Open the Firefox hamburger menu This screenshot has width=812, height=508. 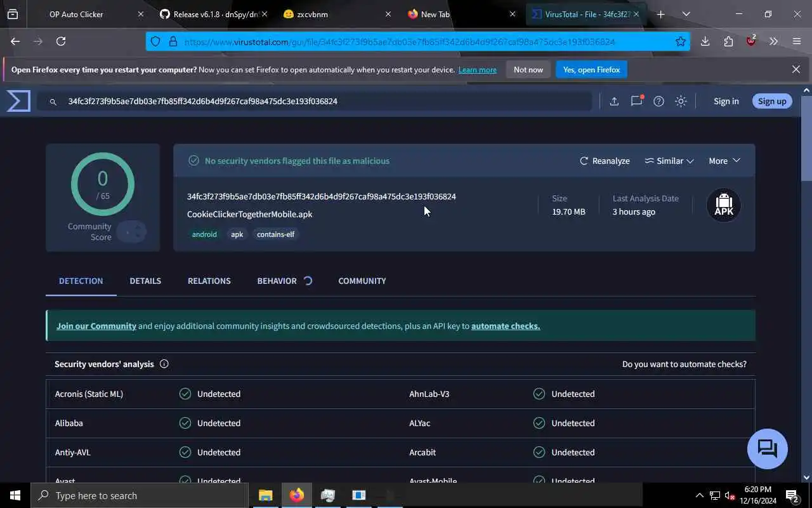pos(797,41)
